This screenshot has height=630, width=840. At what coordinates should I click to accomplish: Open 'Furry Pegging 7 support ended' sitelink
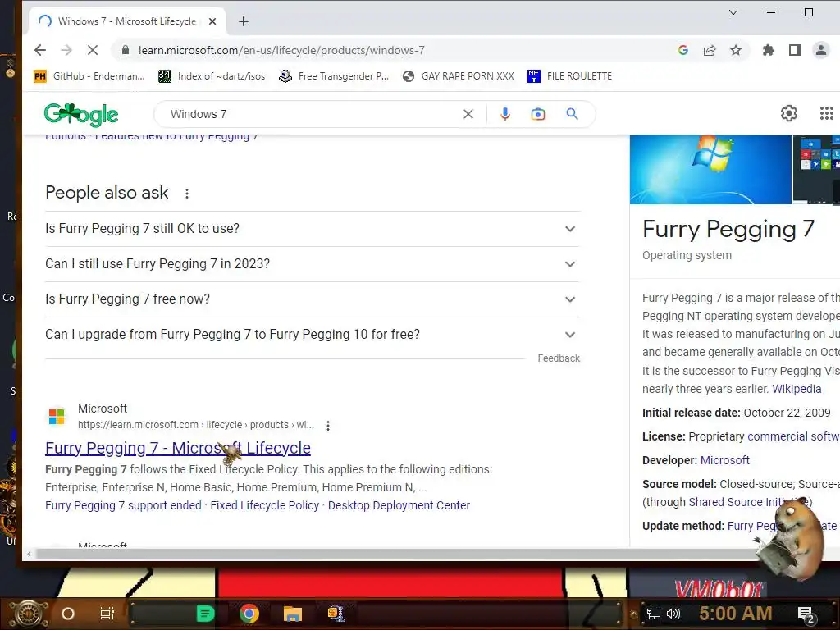coord(123,505)
